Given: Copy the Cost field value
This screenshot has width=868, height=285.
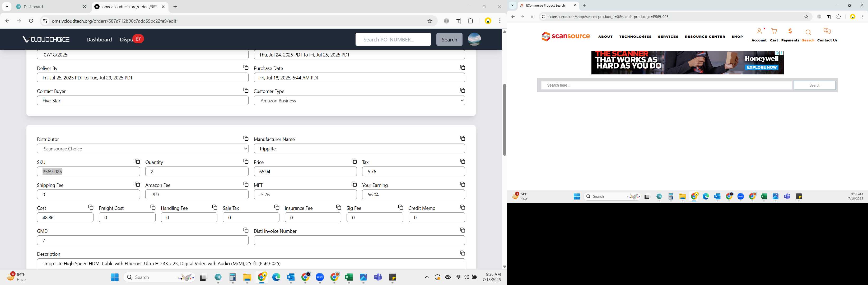Looking at the screenshot, I should tap(91, 207).
